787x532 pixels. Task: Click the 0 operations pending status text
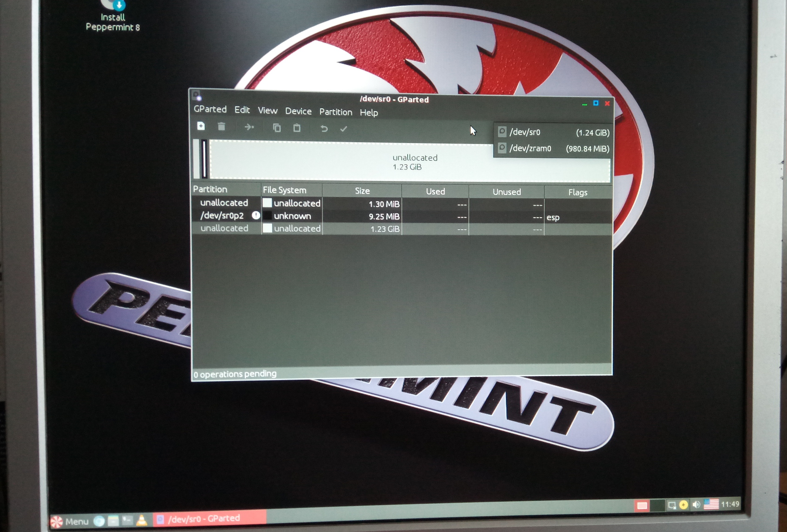tap(235, 374)
